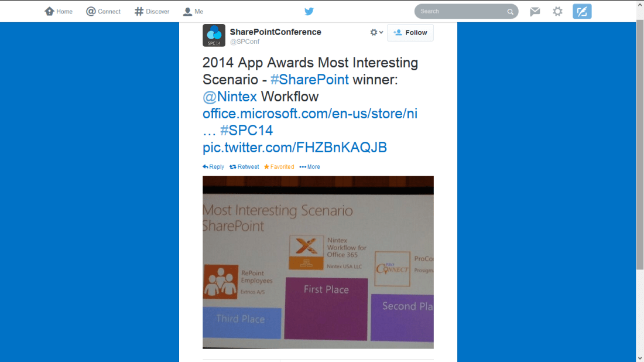
Task: Switch to the Discover tab
Action: (x=152, y=11)
